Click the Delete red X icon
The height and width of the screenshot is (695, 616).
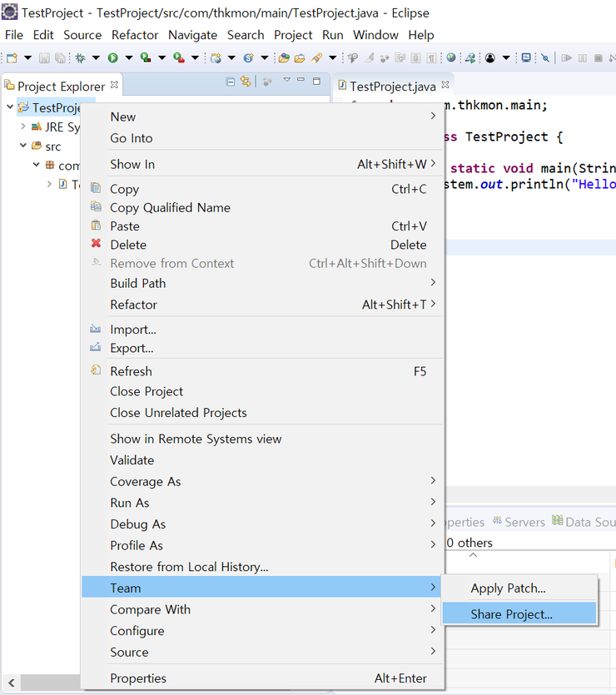point(96,244)
